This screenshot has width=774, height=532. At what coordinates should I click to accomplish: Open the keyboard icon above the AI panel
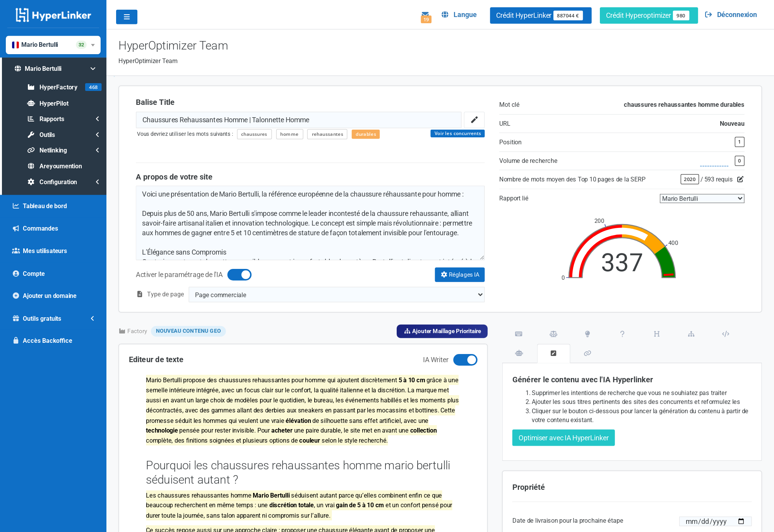click(x=519, y=334)
